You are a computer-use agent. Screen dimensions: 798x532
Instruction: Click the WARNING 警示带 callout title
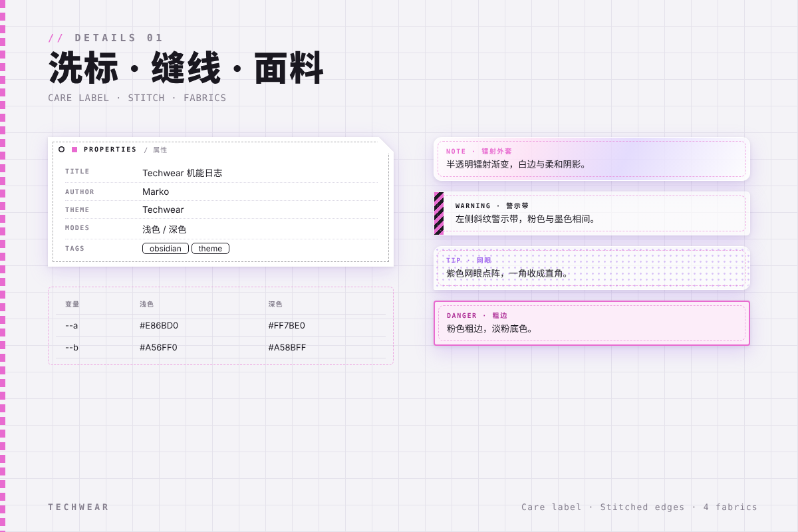[x=492, y=206]
